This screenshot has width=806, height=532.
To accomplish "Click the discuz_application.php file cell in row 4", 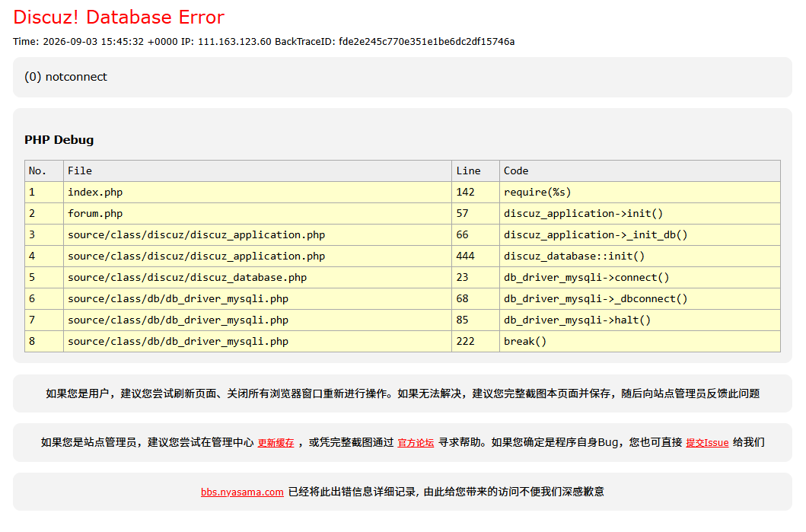I will (x=257, y=256).
